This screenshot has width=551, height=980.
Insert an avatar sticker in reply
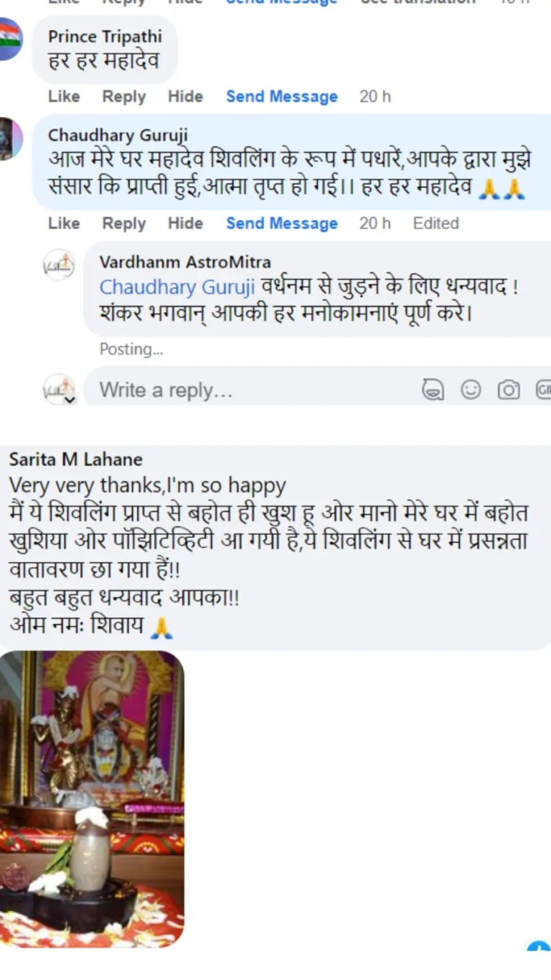point(433,390)
